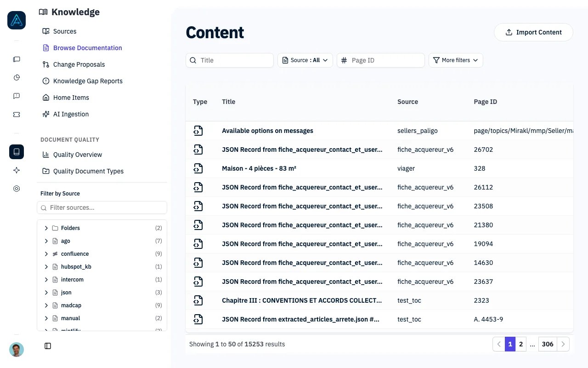Open the conversations icon in left rail
588x368 pixels.
(17, 59)
